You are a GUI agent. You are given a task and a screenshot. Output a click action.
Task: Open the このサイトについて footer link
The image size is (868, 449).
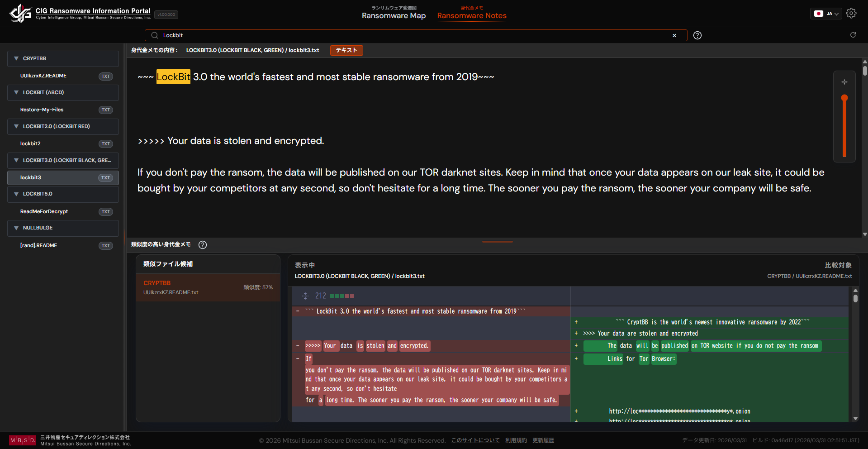click(x=475, y=440)
